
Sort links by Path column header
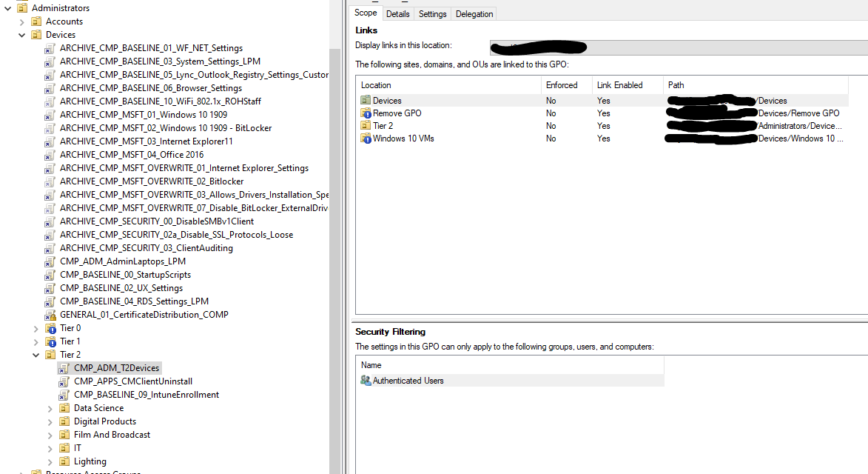click(x=756, y=85)
